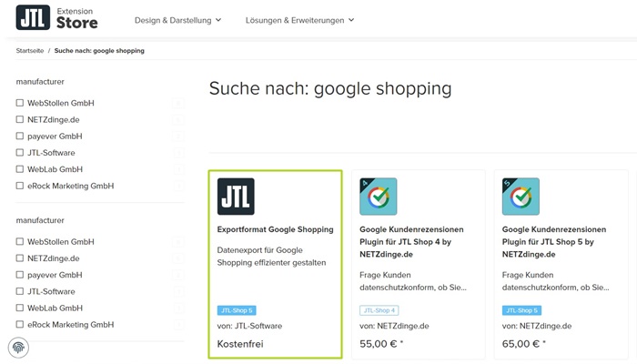Open the Lösungen & Erweiterungen menu
The image size is (637, 364).
pos(299,20)
